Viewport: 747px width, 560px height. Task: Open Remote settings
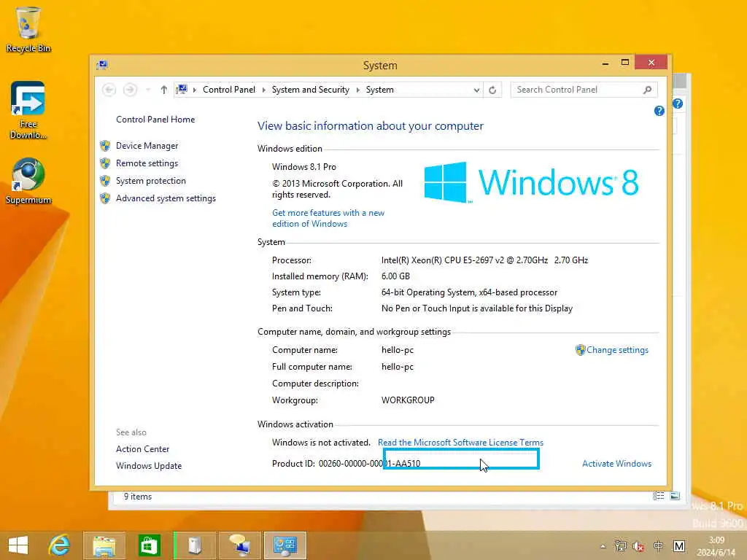(147, 163)
